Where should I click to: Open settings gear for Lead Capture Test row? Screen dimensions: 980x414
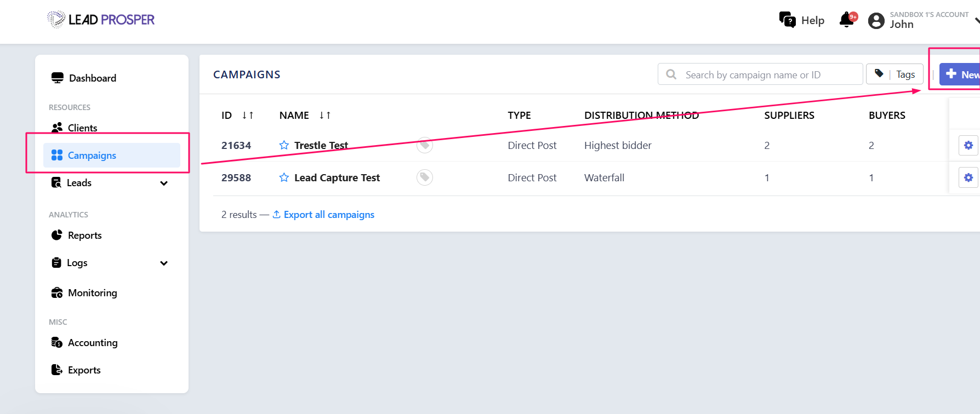point(968,177)
